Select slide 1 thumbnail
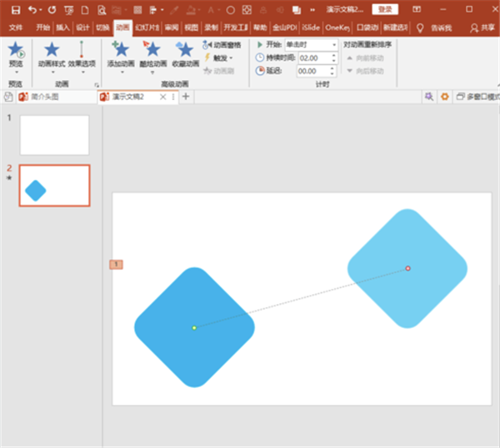The height and width of the screenshot is (448, 500). [54, 135]
